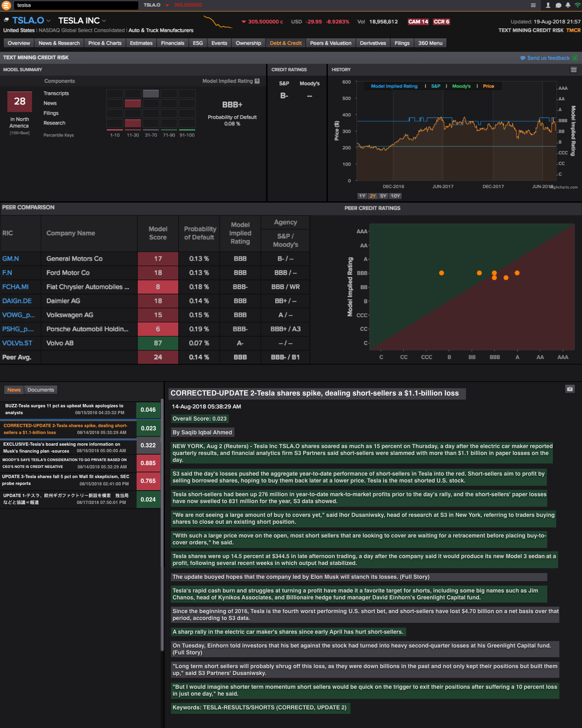This screenshot has height=728, width=582.
Task: Open the News & Research tab
Action: (59, 43)
